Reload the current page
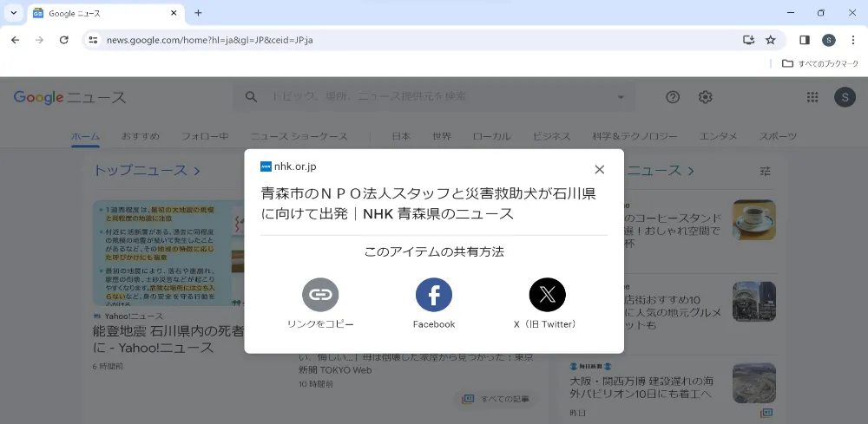The image size is (868, 424). coord(63,40)
